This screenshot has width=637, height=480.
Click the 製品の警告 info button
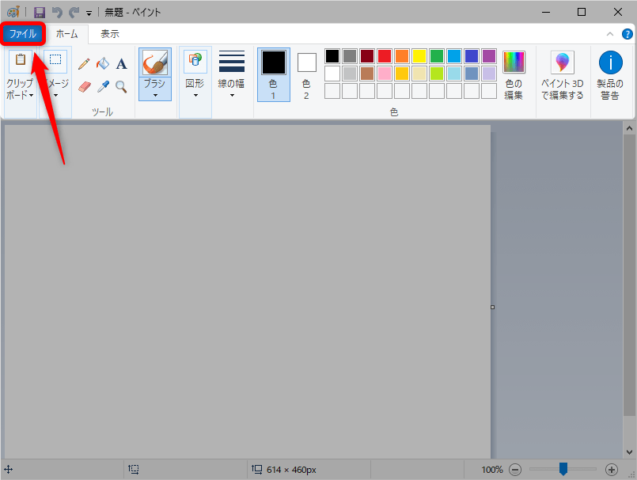610,75
